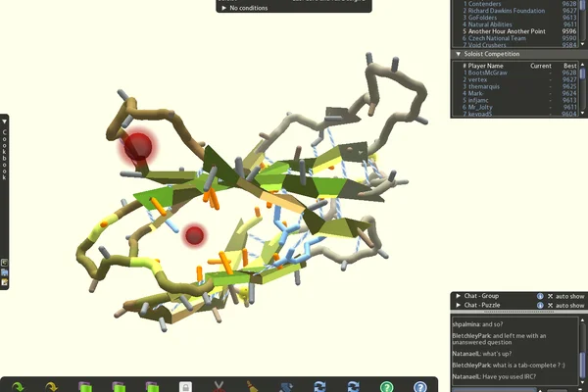
Task: Select player BootsMcGraw in soloist rankings
Action: [487, 73]
